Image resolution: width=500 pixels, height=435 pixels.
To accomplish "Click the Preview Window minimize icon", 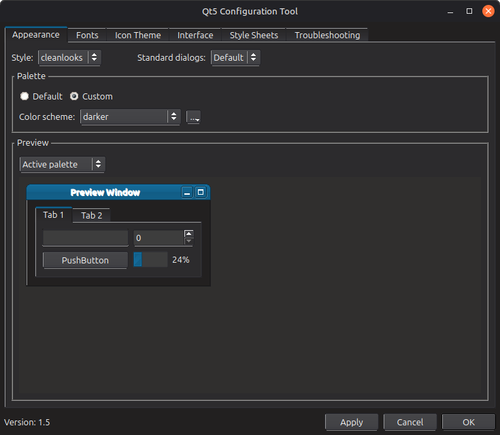I will (187, 192).
